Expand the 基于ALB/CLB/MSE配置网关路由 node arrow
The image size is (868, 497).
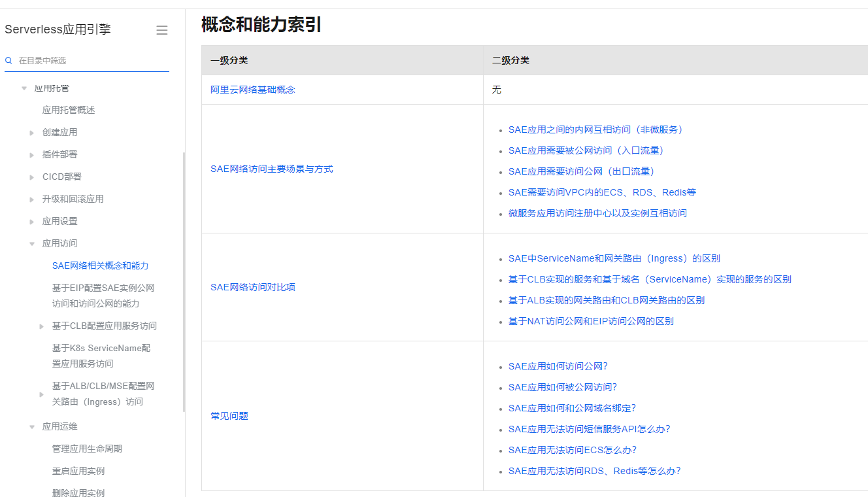point(42,394)
